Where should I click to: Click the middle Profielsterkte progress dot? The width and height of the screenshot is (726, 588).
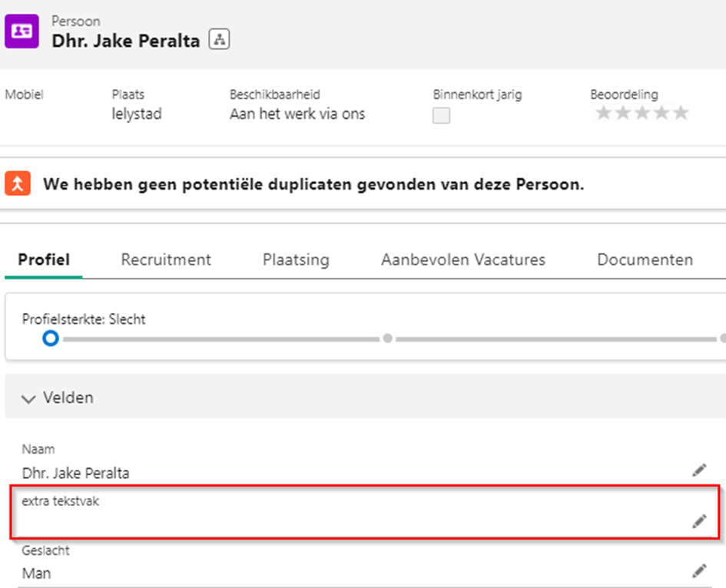[x=387, y=339]
